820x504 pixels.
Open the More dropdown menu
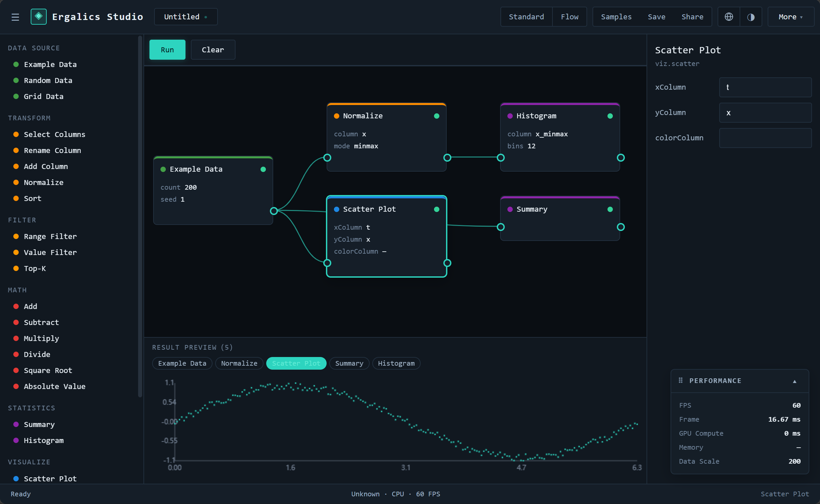tap(791, 17)
